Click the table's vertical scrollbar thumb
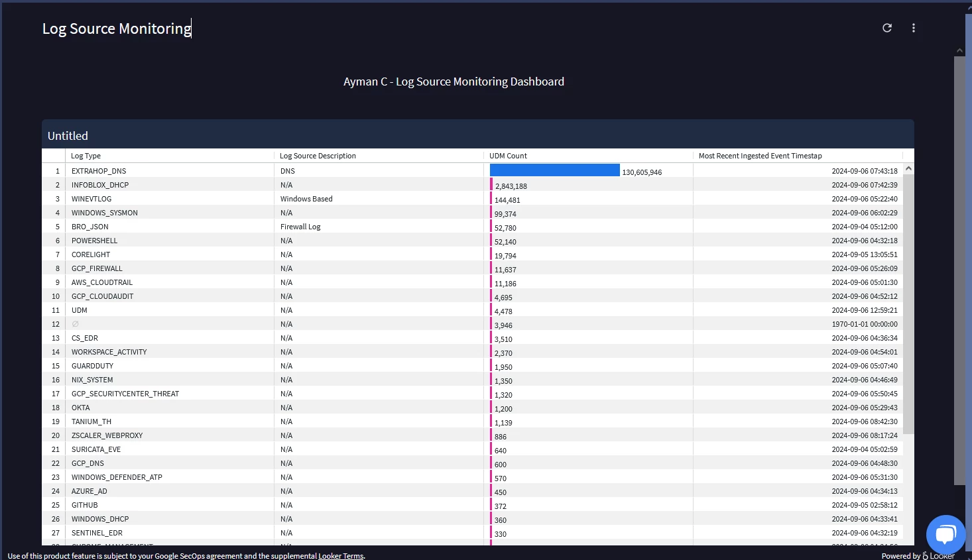Screen dimensions: 972x560 908,304
